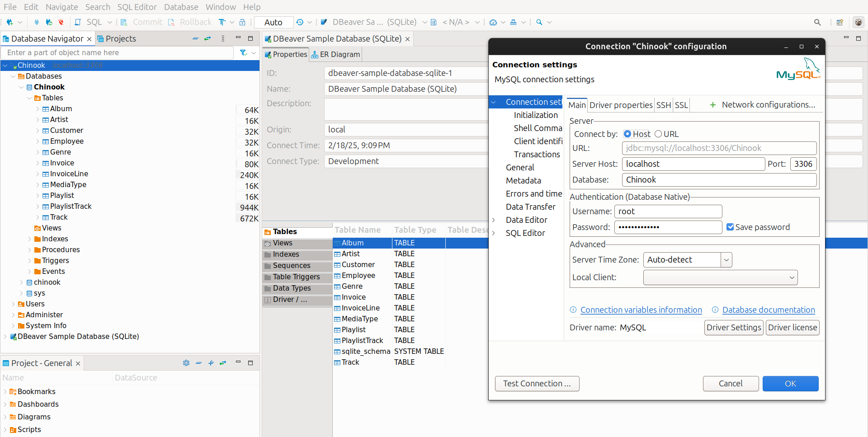Click the Username field containing root

(x=668, y=211)
